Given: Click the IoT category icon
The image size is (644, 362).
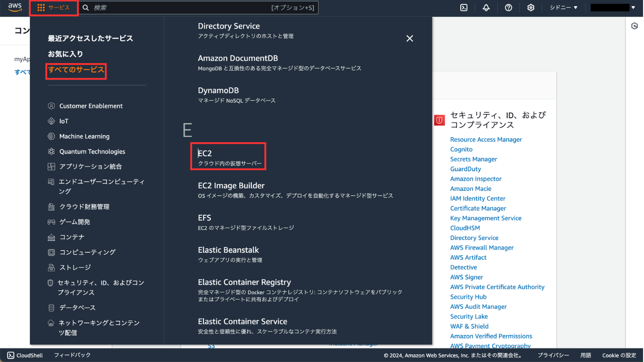Looking at the screenshot, I should [51, 121].
